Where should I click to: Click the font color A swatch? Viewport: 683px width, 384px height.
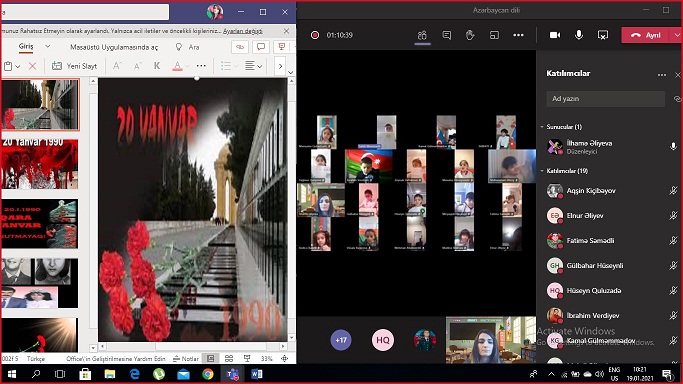tap(177, 66)
